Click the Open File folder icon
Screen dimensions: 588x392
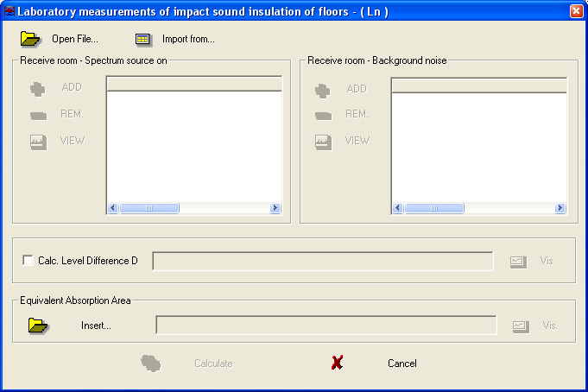click(x=30, y=39)
